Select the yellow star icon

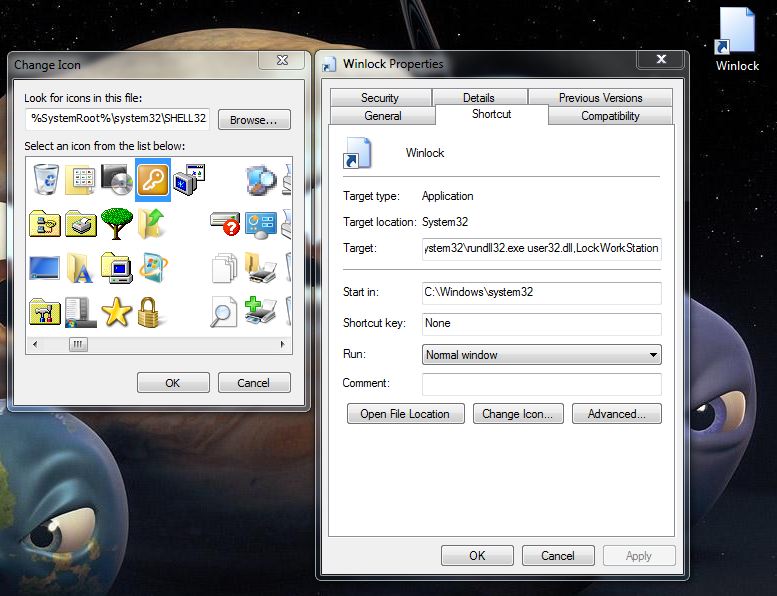[116, 312]
